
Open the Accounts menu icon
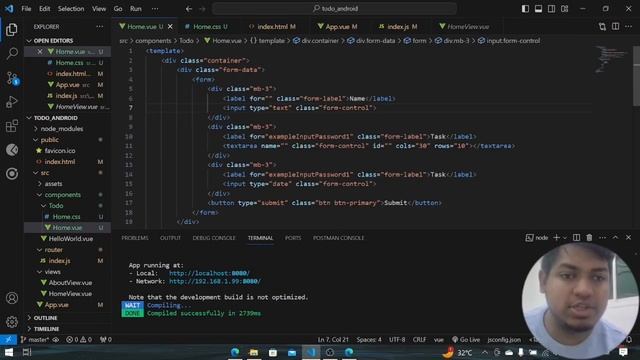12,298
